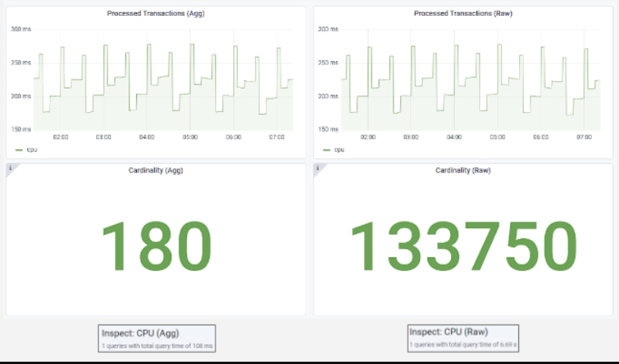Open the Cardinality (Agg) panel title menu
Image resolution: width=619 pixels, height=364 pixels.
click(x=156, y=170)
